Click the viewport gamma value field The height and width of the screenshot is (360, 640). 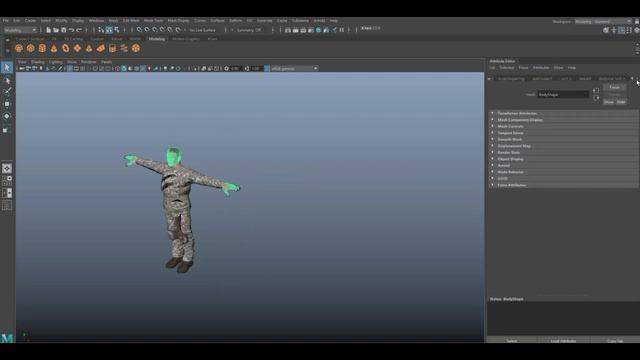click(x=257, y=69)
